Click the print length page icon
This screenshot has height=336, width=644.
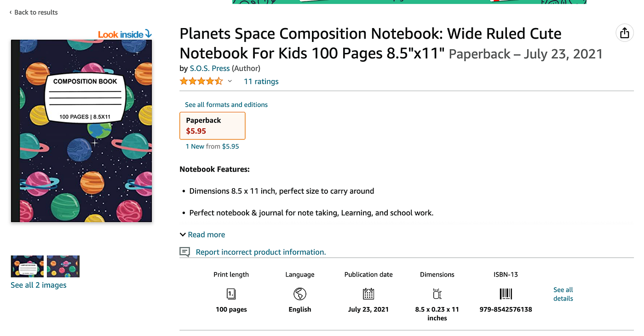[231, 294]
